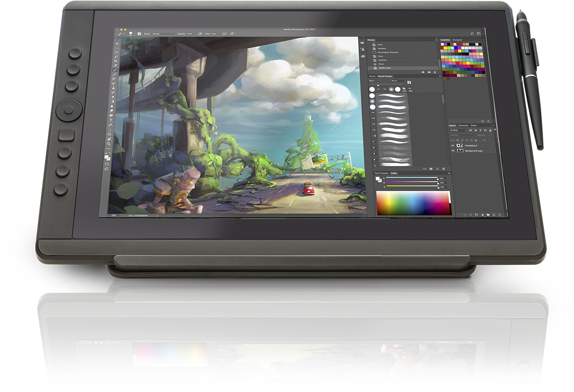The height and width of the screenshot is (392, 574).
Task: Select the Type tool in the toolbar
Action: (x=111, y=120)
